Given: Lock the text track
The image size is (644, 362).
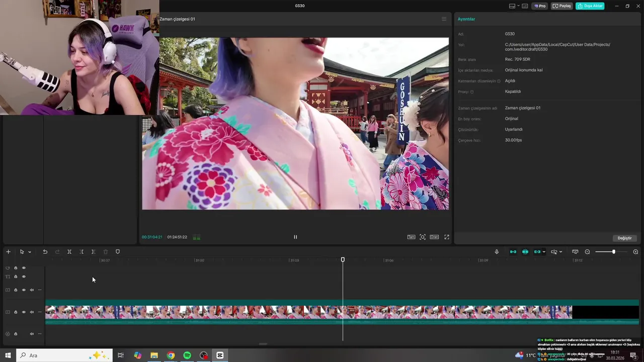Looking at the screenshot, I should pyautogui.click(x=16, y=277).
